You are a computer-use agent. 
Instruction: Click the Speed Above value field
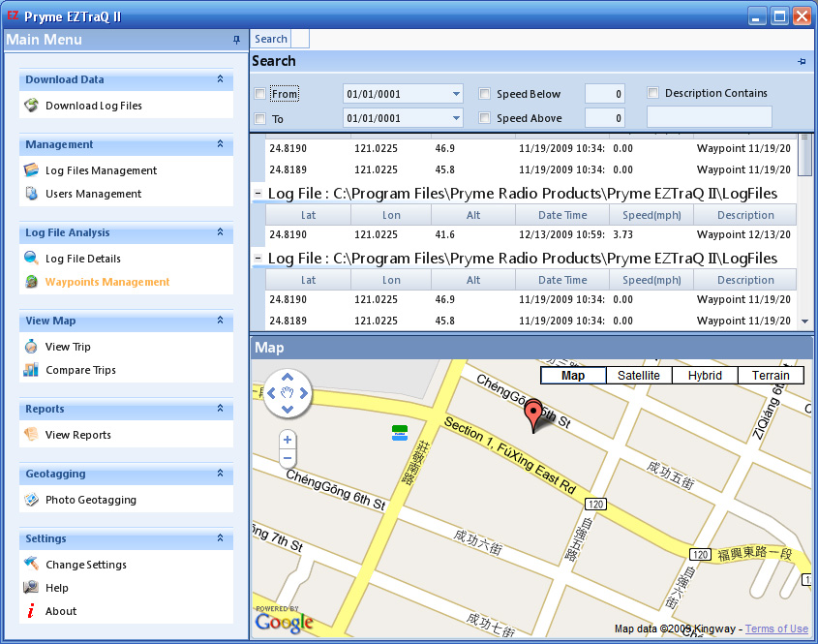coord(605,118)
